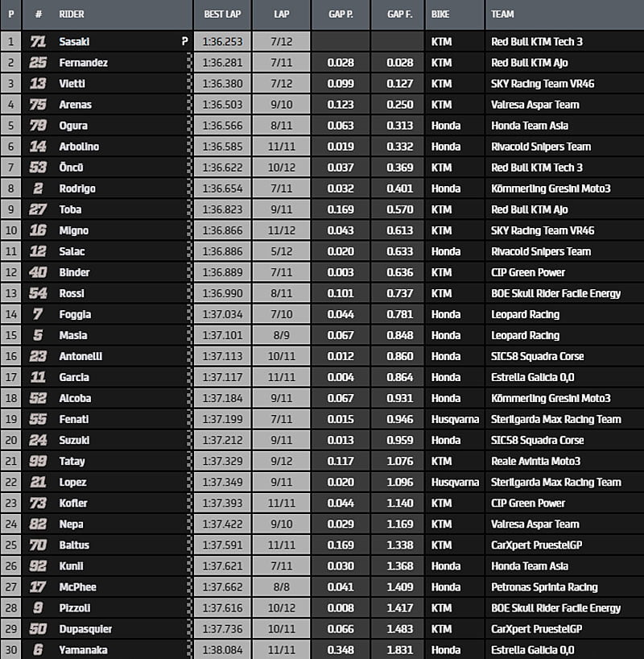The width and height of the screenshot is (644, 659).
Task: Sort by the BEST LAP column header
Action: [x=221, y=15]
